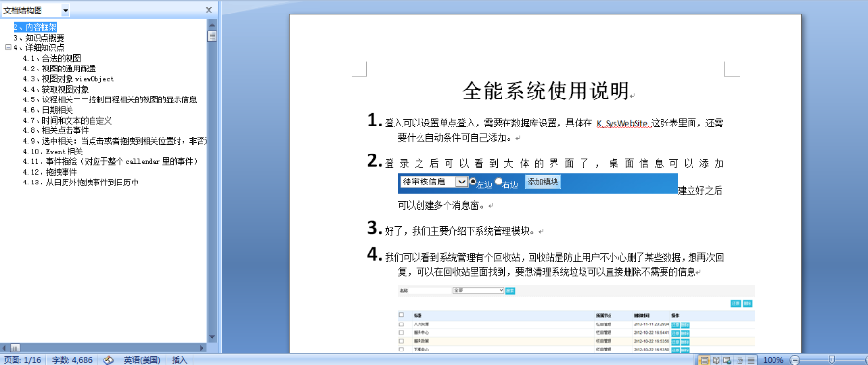The width and height of the screenshot is (868, 365).
Task: Go to heading 4.13、从日历外拖拽事件到日历中
Action: point(80,182)
